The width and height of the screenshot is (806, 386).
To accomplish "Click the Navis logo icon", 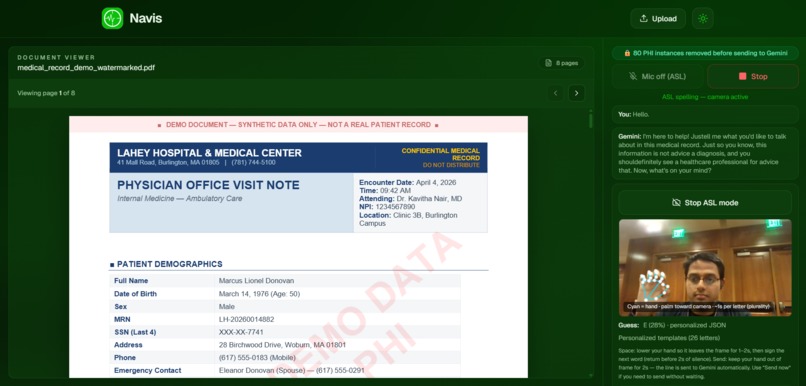I will tap(112, 19).
